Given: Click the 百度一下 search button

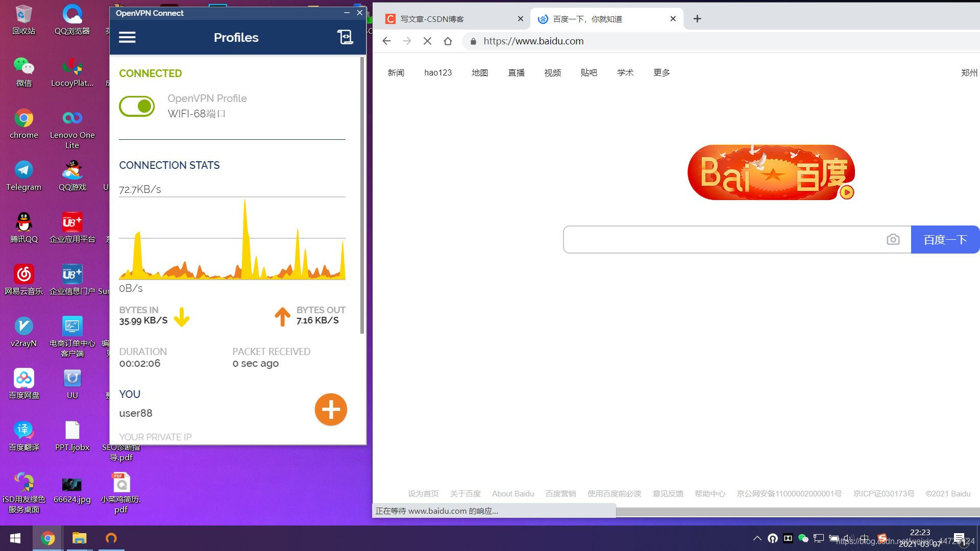Looking at the screenshot, I should point(945,239).
